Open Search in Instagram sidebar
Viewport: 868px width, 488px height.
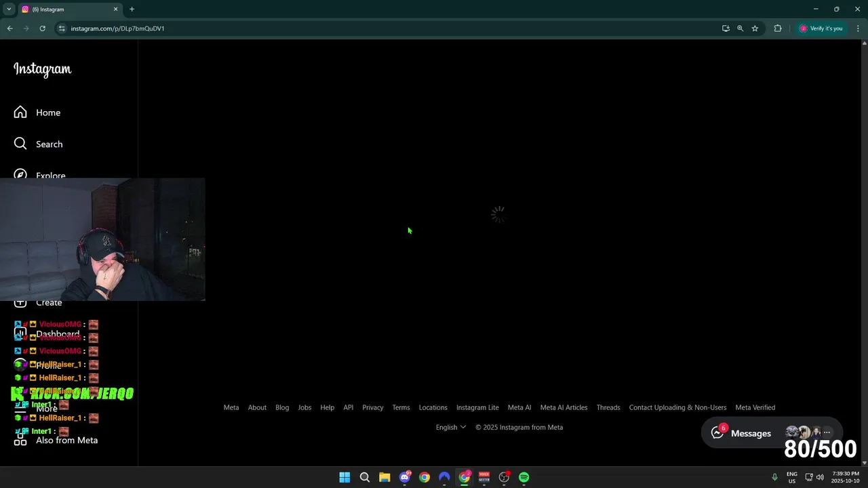(x=39, y=144)
